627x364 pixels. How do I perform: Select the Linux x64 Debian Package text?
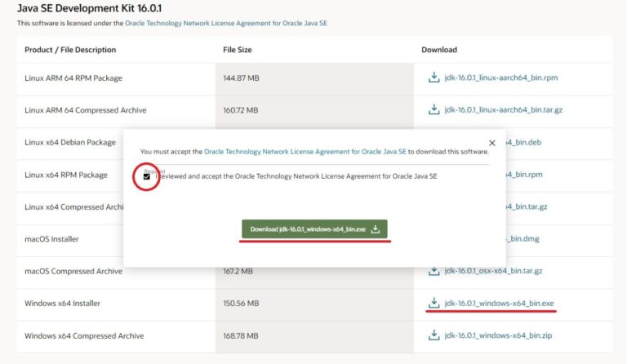[70, 142]
